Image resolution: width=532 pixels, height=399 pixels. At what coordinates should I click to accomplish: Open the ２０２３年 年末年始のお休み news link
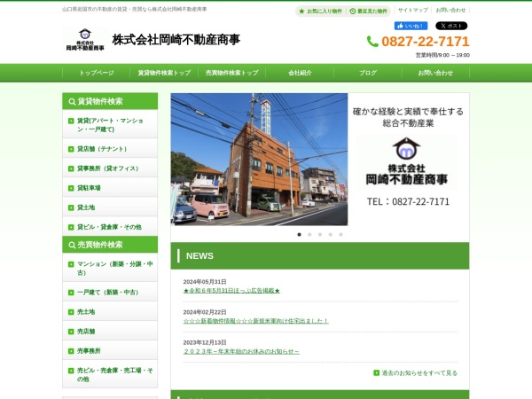[241, 351]
